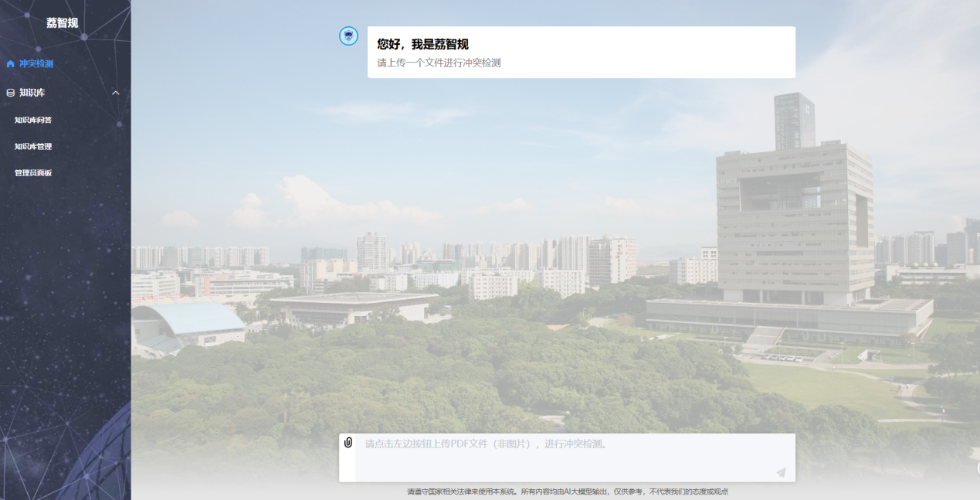The image size is (980, 500).
Task: Click the 荔智规 chatbot avatar icon
Action: [348, 36]
